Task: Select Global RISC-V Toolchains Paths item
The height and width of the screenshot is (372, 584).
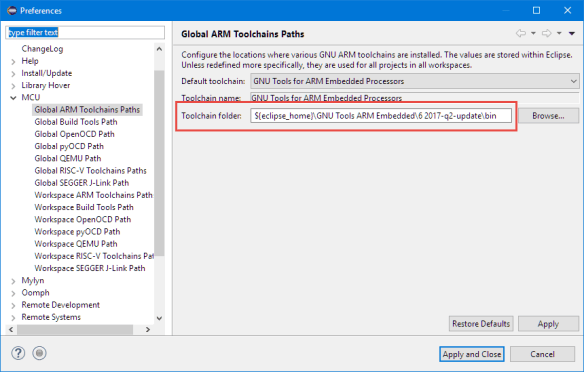Action: point(91,171)
